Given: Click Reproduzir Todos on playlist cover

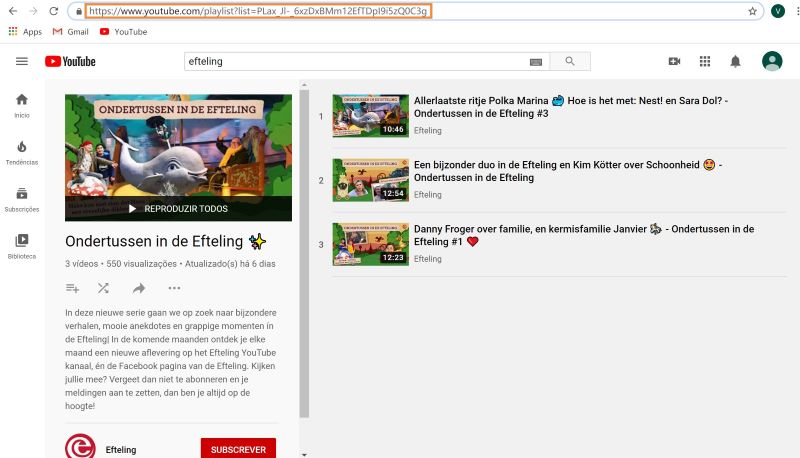Looking at the screenshot, I should coord(179,209).
